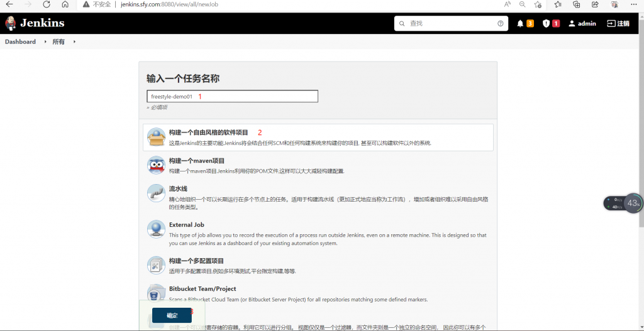Open the browser home page icon

pos(65,4)
